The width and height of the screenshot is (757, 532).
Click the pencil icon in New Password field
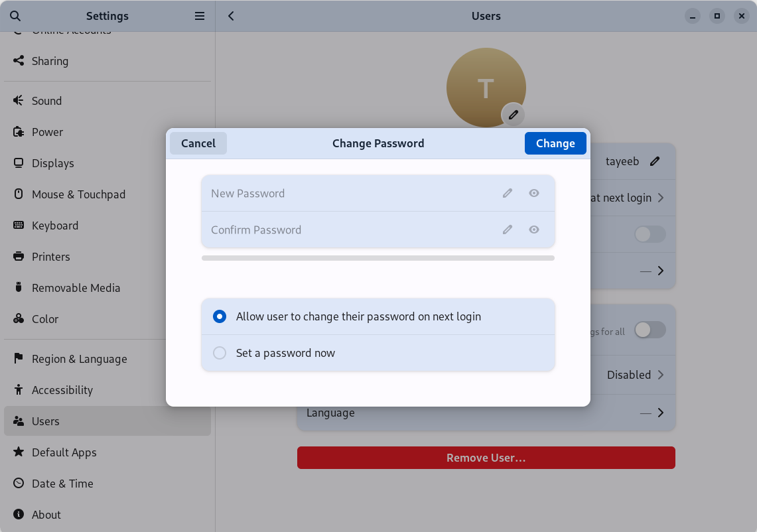click(507, 193)
